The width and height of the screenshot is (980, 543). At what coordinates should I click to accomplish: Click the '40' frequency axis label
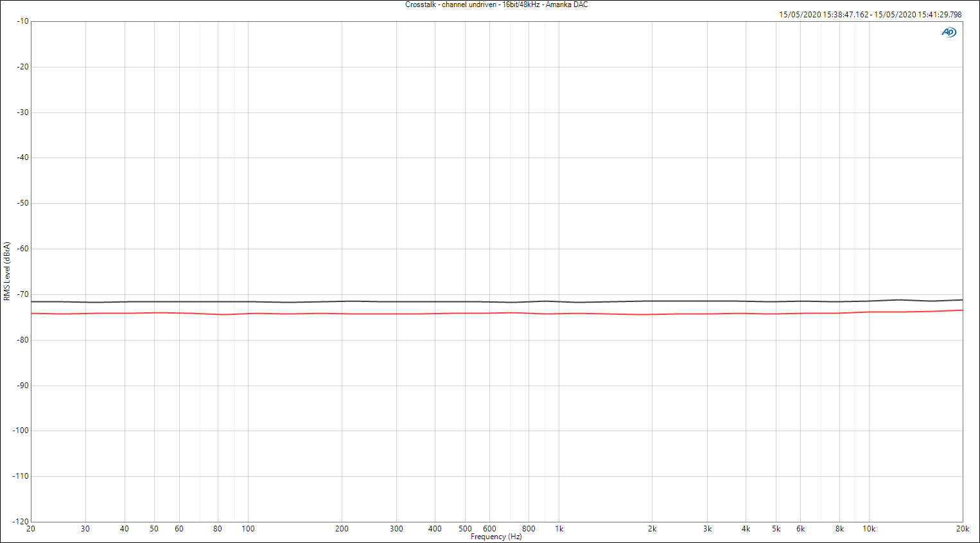pos(125,529)
